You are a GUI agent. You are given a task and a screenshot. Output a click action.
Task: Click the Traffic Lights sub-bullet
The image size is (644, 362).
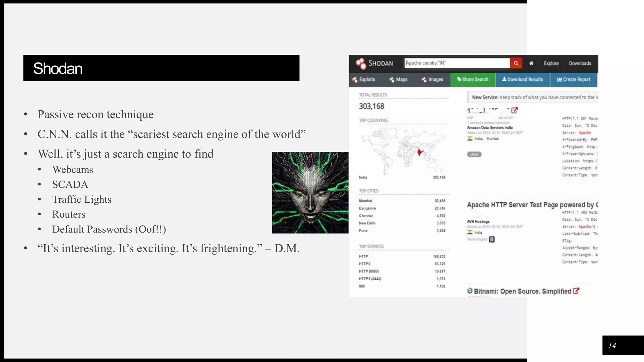(x=82, y=200)
